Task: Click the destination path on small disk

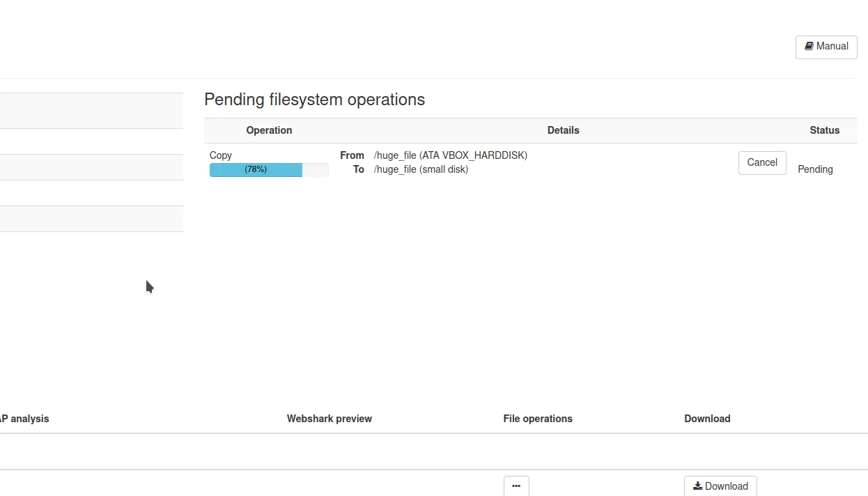Action: pyautogui.click(x=421, y=169)
